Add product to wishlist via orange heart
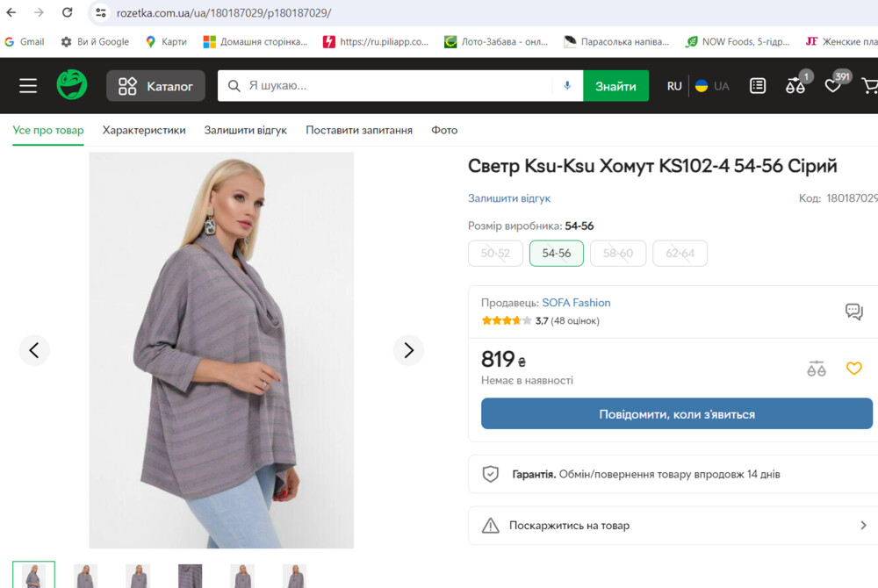 pyautogui.click(x=853, y=369)
